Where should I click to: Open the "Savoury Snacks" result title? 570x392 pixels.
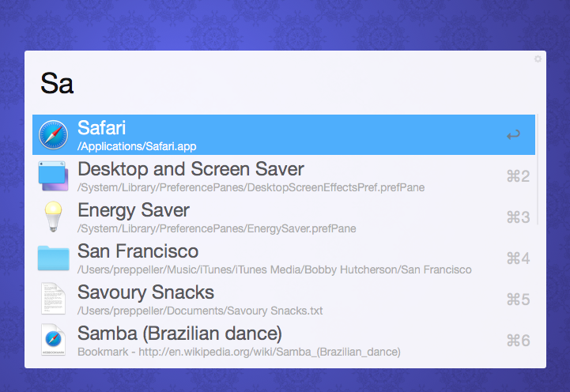pyautogui.click(x=146, y=292)
